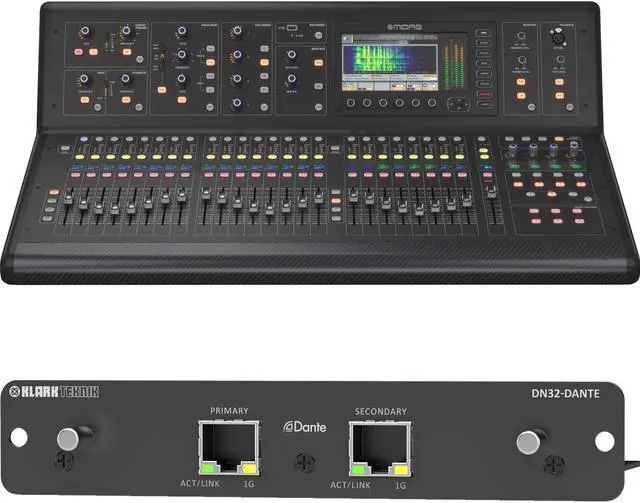The image size is (640, 503).
Task: Click the SECONDARY Ethernet port
Action: (x=380, y=449)
